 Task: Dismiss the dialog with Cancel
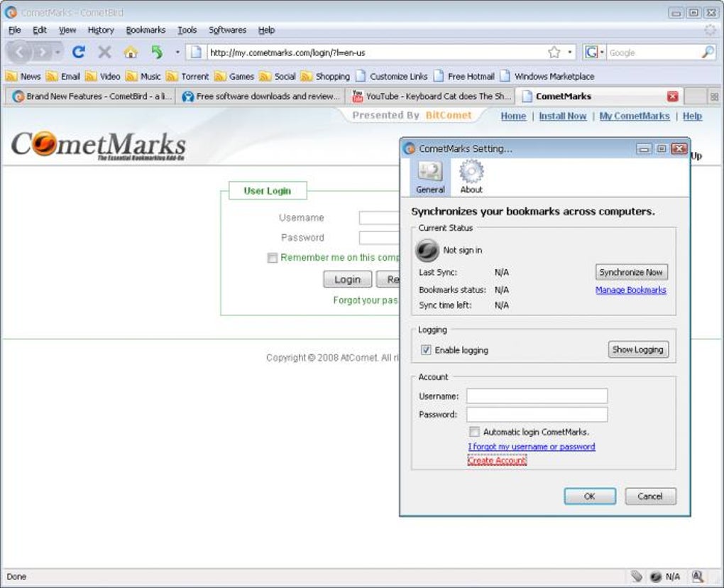click(x=650, y=496)
